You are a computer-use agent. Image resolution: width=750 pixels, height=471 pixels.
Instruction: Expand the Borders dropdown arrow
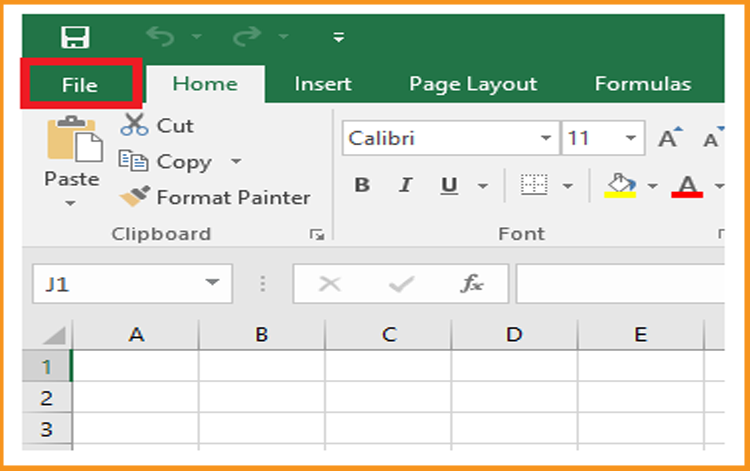point(568,186)
